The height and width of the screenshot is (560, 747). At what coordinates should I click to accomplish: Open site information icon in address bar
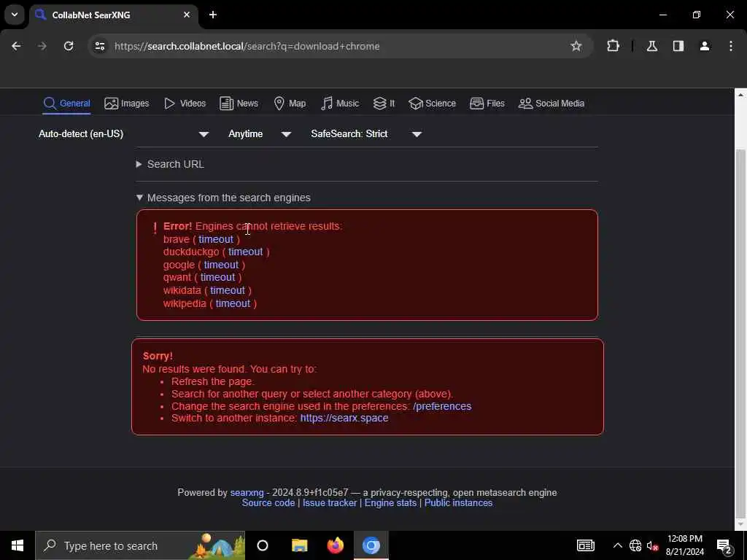click(x=99, y=46)
